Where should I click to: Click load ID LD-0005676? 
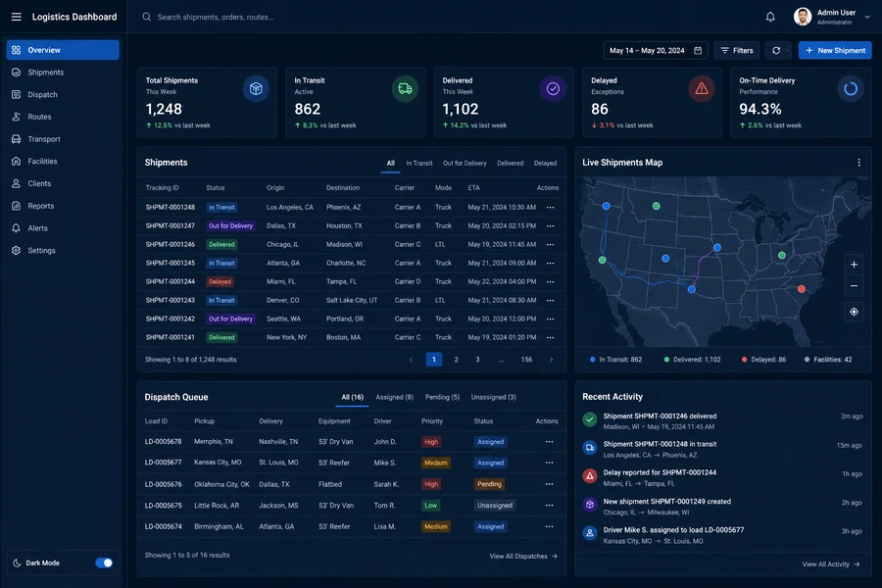163,484
